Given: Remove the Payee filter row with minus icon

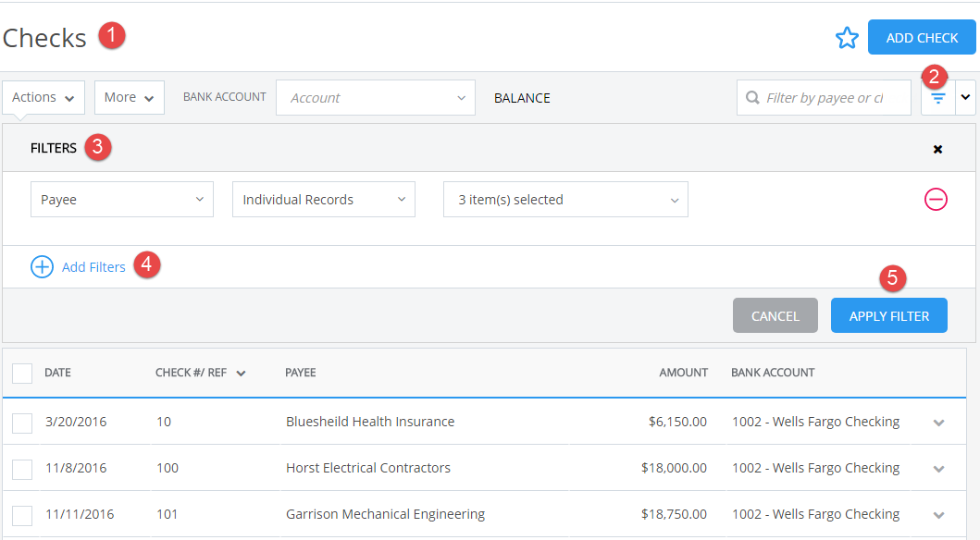Looking at the screenshot, I should point(936,199).
